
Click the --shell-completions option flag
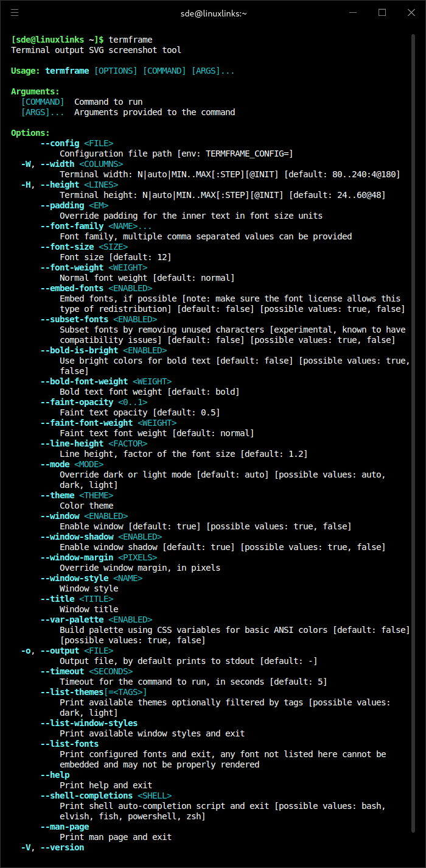(x=86, y=796)
